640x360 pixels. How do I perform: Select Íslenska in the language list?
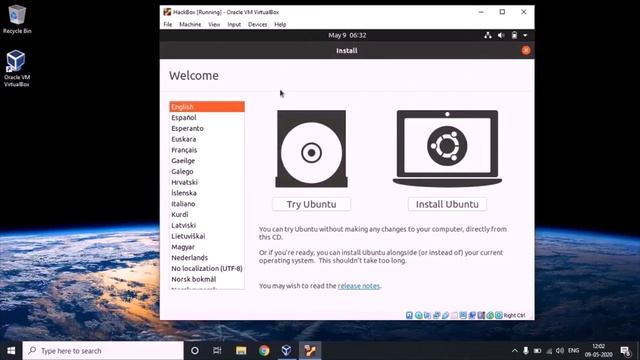pos(207,193)
